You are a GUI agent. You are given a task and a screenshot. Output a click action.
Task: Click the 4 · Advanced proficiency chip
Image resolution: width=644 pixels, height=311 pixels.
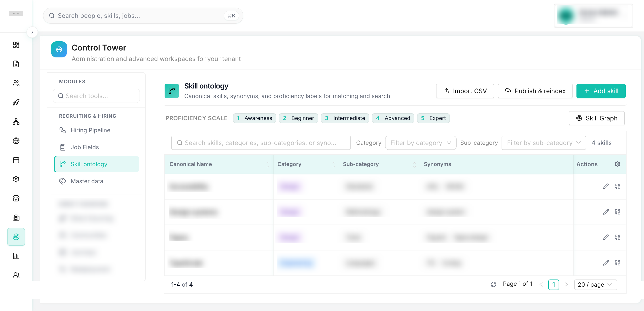(x=393, y=118)
